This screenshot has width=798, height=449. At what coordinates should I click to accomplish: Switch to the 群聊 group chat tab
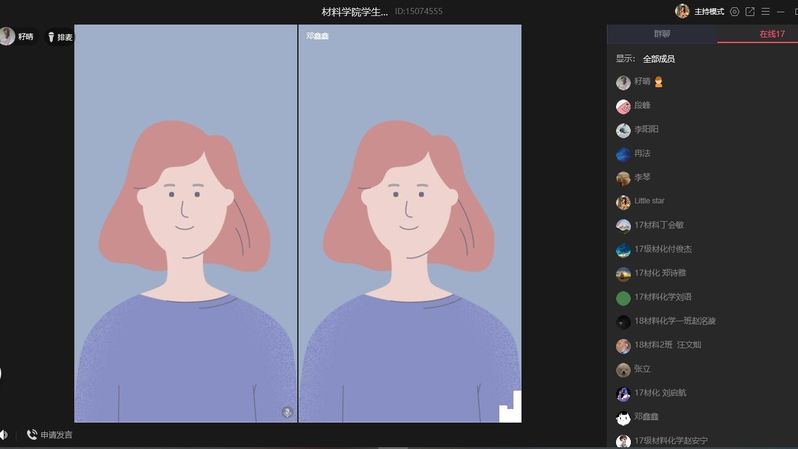click(662, 34)
